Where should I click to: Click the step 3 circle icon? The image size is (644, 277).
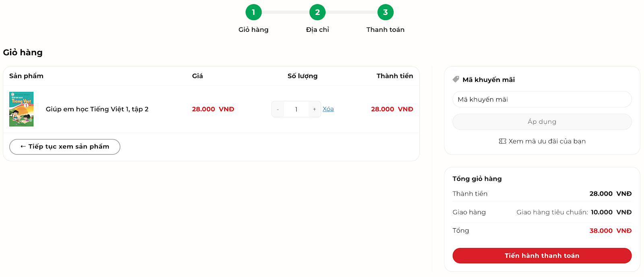[385, 12]
